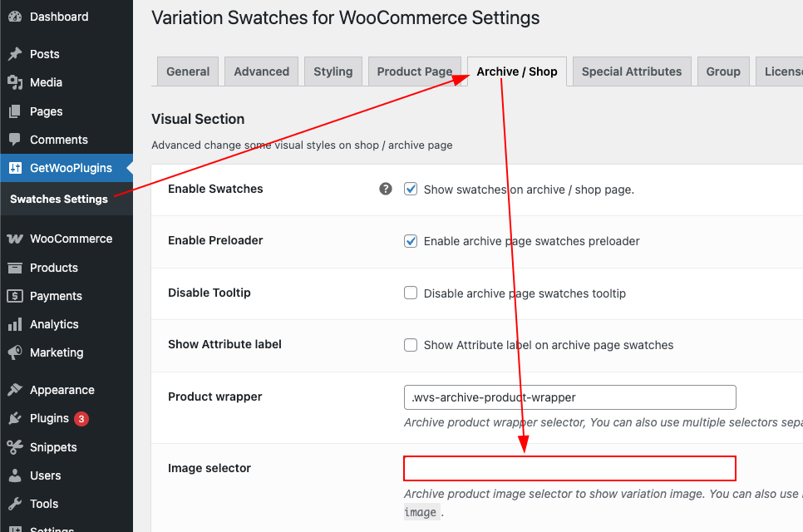Open Swatches Settings submenu link
803x532 pixels.
[x=59, y=199]
